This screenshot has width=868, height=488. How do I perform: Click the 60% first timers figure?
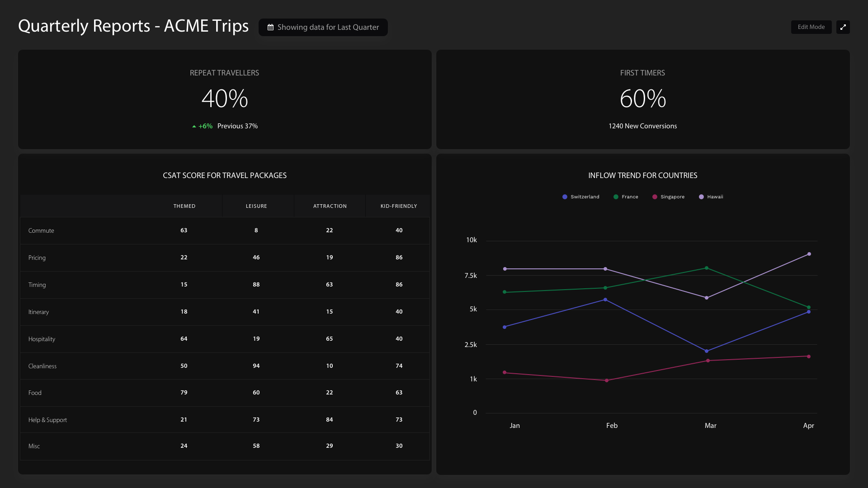(x=643, y=99)
